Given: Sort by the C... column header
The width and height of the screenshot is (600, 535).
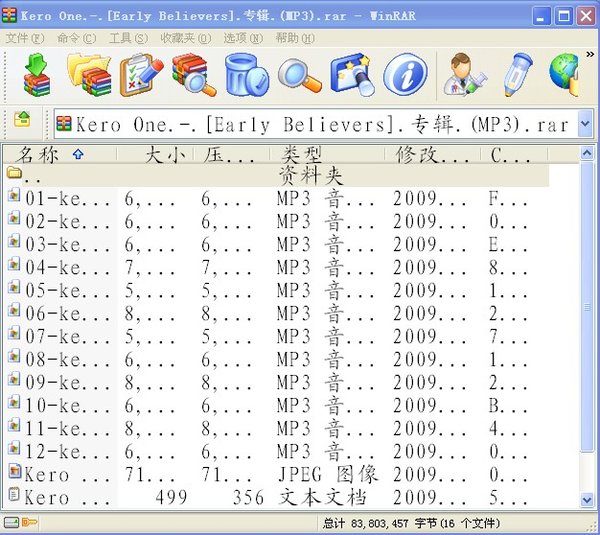Looking at the screenshot, I should coord(514,155).
